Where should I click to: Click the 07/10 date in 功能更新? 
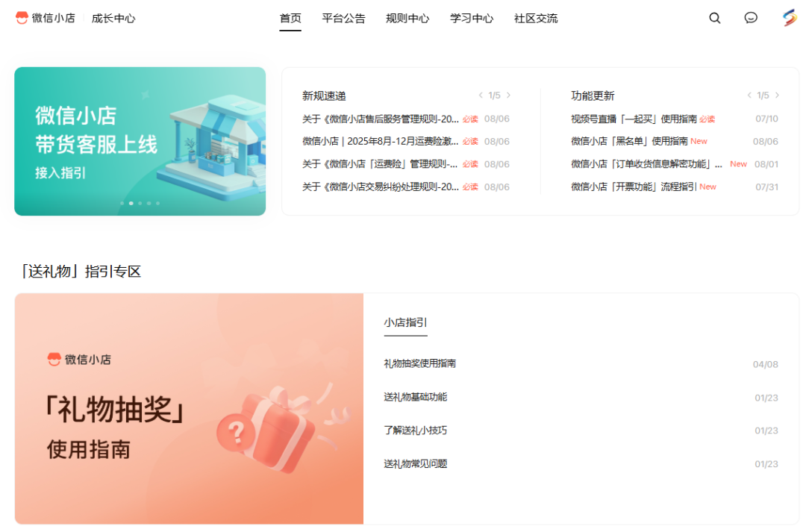click(x=766, y=119)
